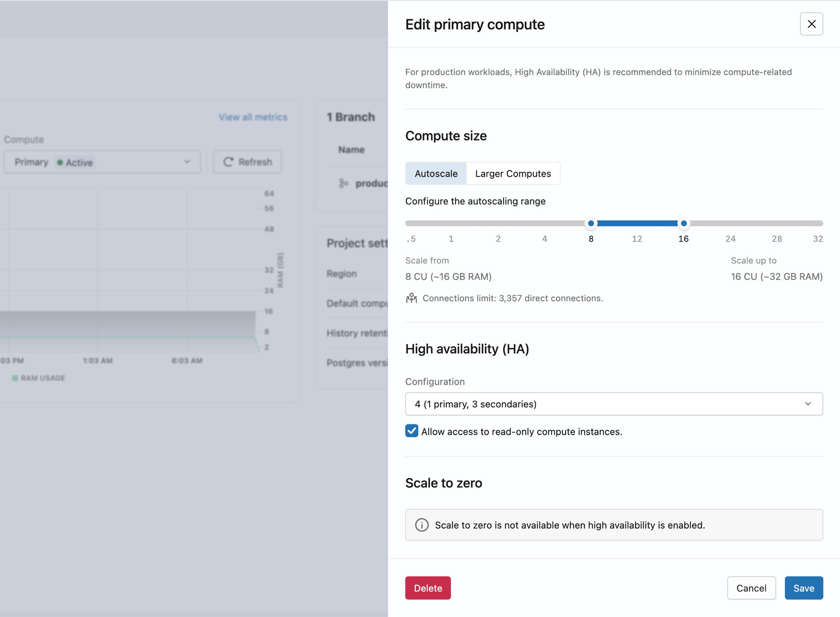Click the View all metrics link

coord(252,117)
